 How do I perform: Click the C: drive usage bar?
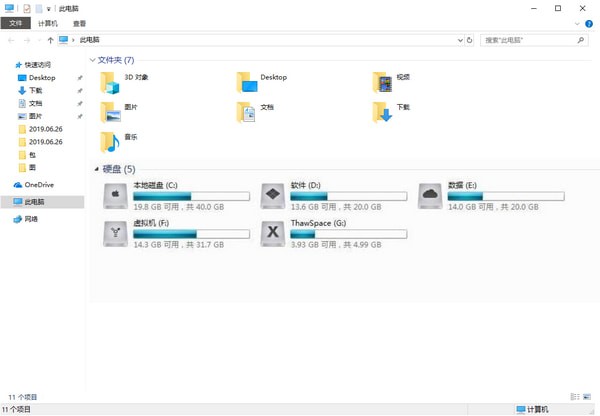point(191,196)
